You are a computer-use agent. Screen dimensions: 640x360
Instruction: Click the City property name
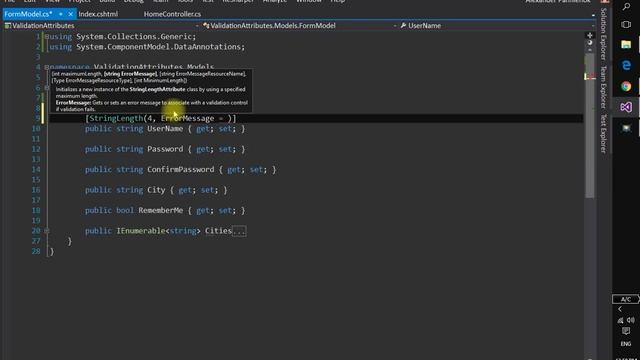(x=156, y=190)
